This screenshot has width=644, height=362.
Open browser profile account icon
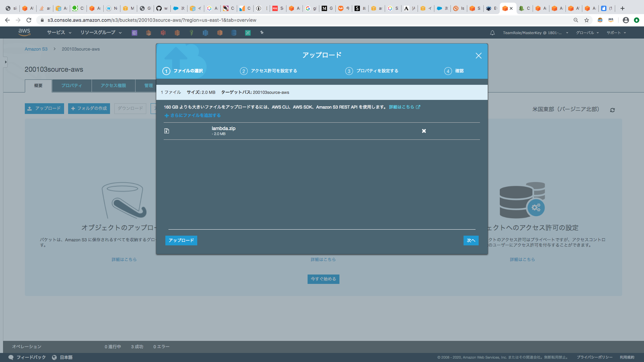point(626,20)
